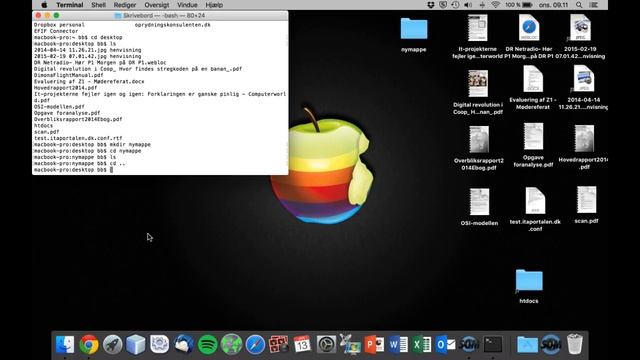Launch Thunderbird mail from the Dock
Image resolution: width=640 pixels, height=360 pixels.
(183, 344)
